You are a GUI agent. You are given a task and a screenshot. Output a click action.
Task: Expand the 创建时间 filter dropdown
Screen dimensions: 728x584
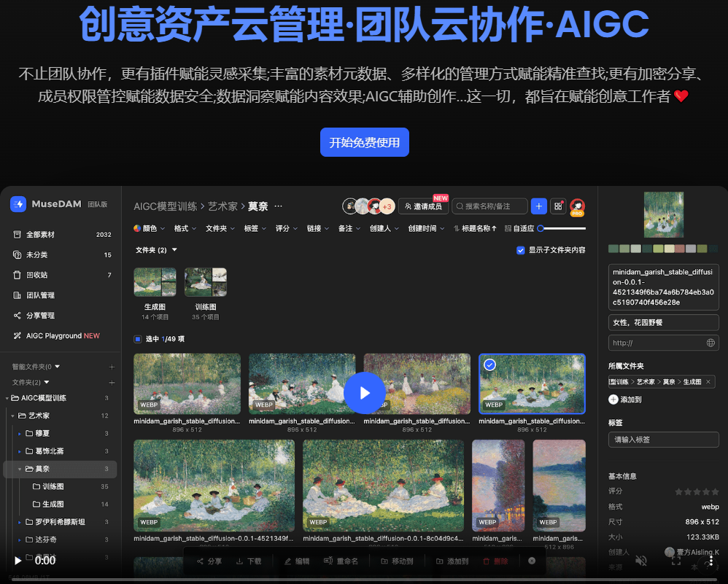[426, 228]
